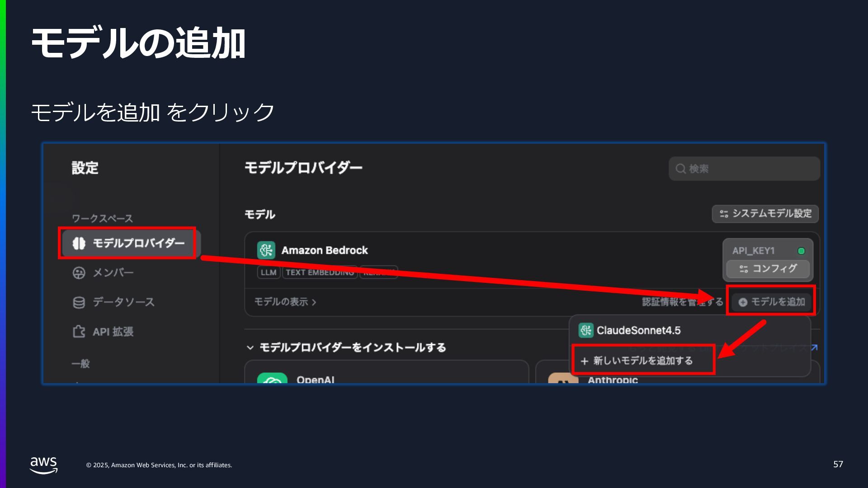Viewport: 868px width, 488px height.
Task: Click the green API_KEY1 status indicator
Action: (x=801, y=251)
